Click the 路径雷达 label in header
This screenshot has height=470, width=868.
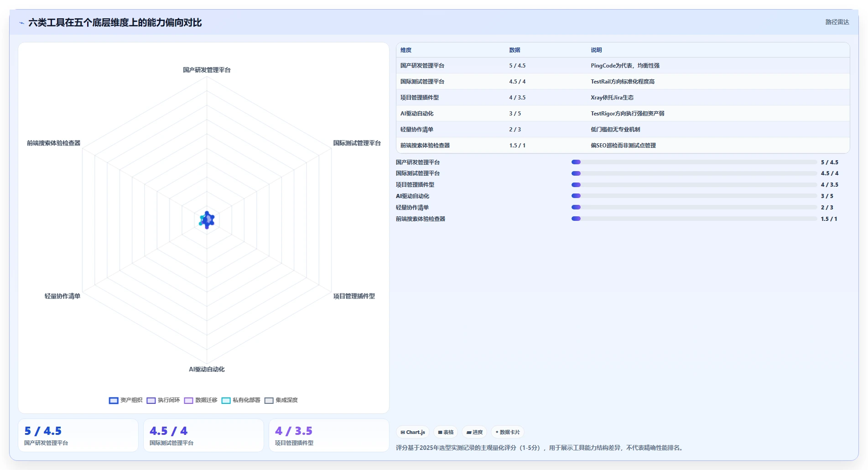(x=837, y=22)
